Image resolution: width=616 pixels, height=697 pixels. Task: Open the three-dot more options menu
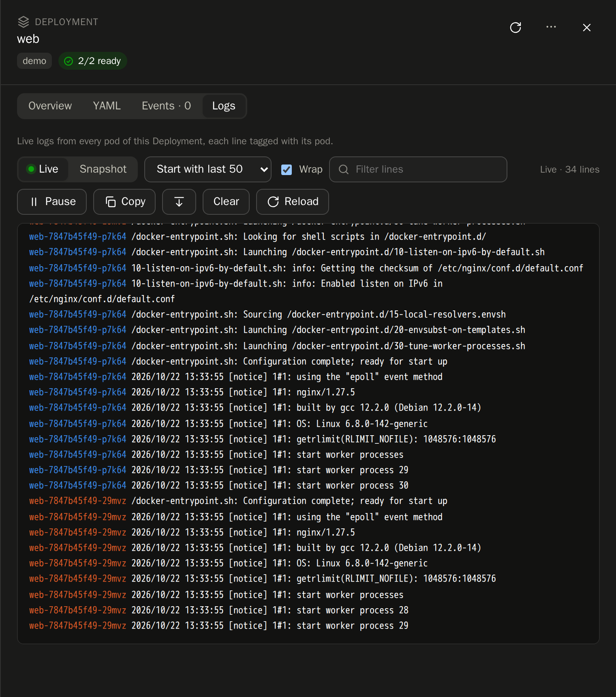pos(551,27)
